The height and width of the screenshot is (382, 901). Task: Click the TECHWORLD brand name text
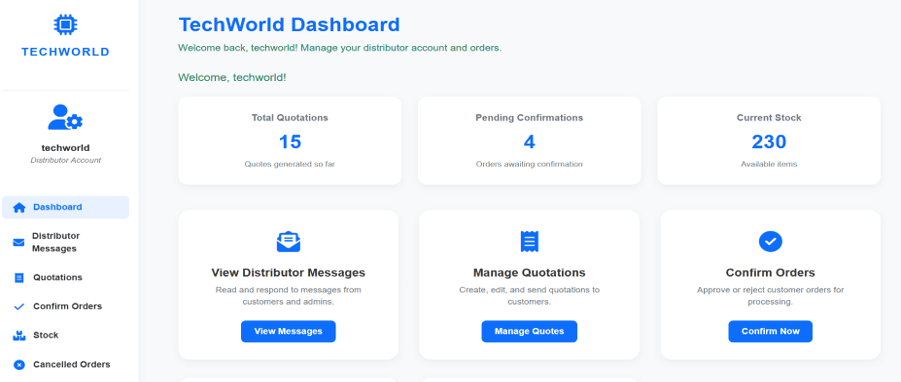coord(65,52)
